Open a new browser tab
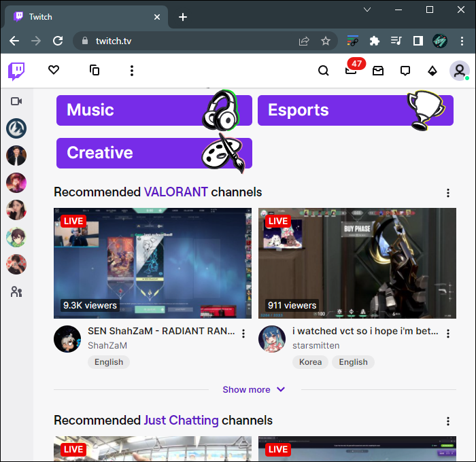 (x=183, y=17)
